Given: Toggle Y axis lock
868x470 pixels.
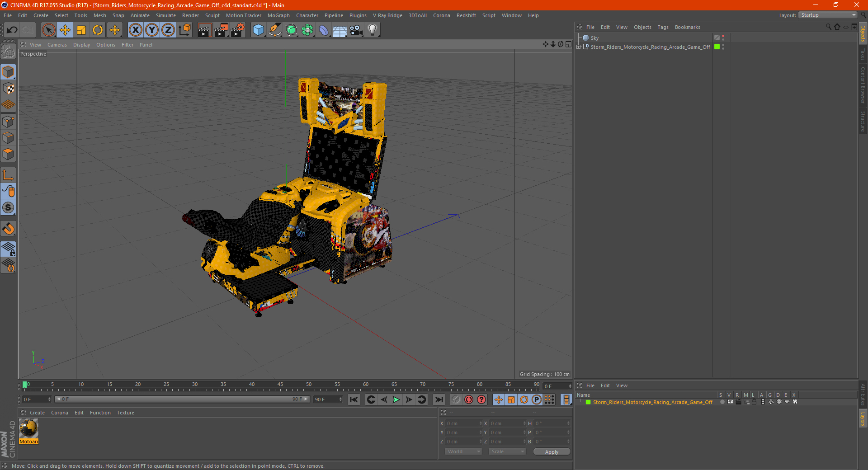Looking at the screenshot, I should (152, 30).
